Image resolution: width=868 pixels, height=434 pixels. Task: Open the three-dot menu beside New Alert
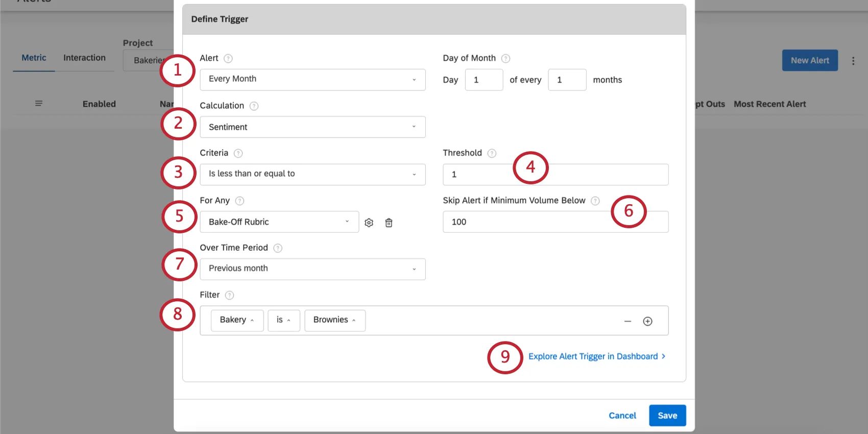point(853,61)
